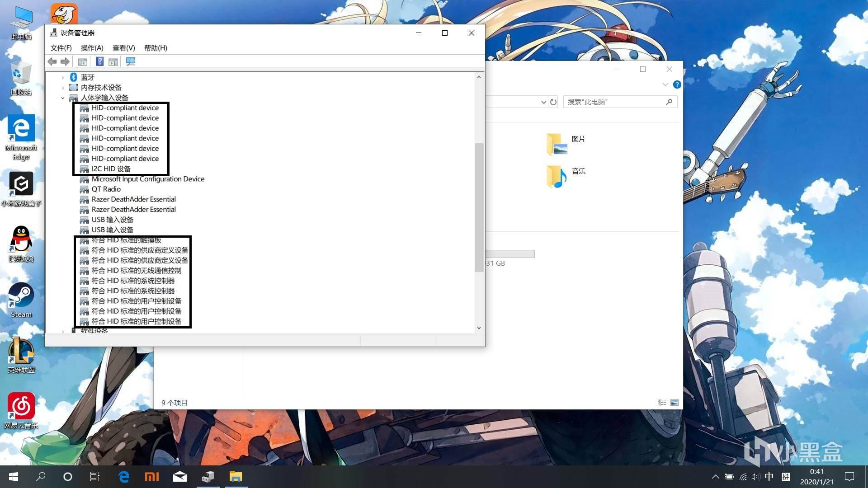This screenshot has height=488, width=868.
Task: Click the 9 个项目 status text
Action: pyautogui.click(x=174, y=403)
